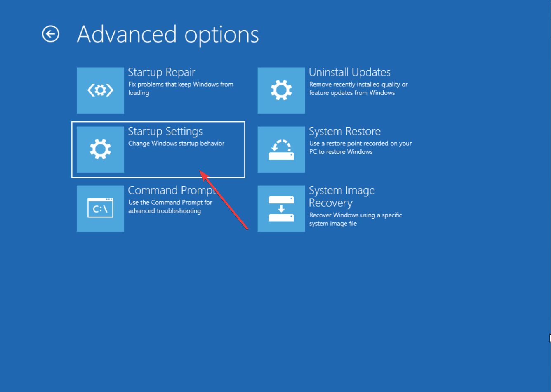The height and width of the screenshot is (392, 551).
Task: Click the Startup Settings gear tile icon
Action: click(x=100, y=149)
